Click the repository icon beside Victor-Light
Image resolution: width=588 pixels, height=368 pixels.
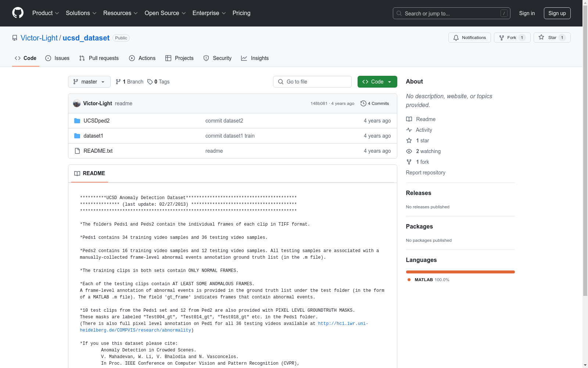point(15,38)
